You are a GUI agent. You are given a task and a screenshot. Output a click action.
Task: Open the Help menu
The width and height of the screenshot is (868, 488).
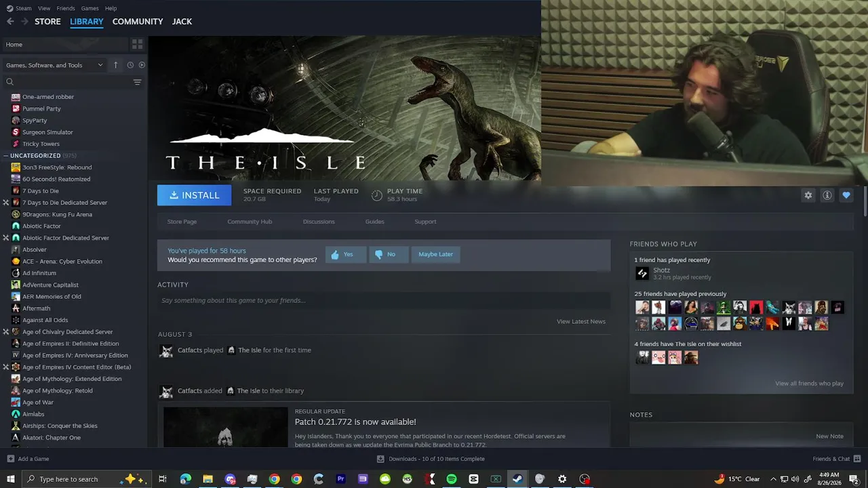(x=111, y=8)
